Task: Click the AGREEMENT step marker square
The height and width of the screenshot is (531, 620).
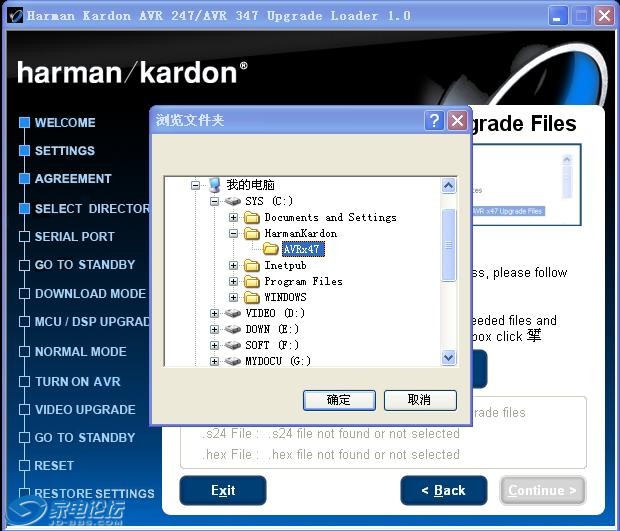Action: tap(25, 179)
